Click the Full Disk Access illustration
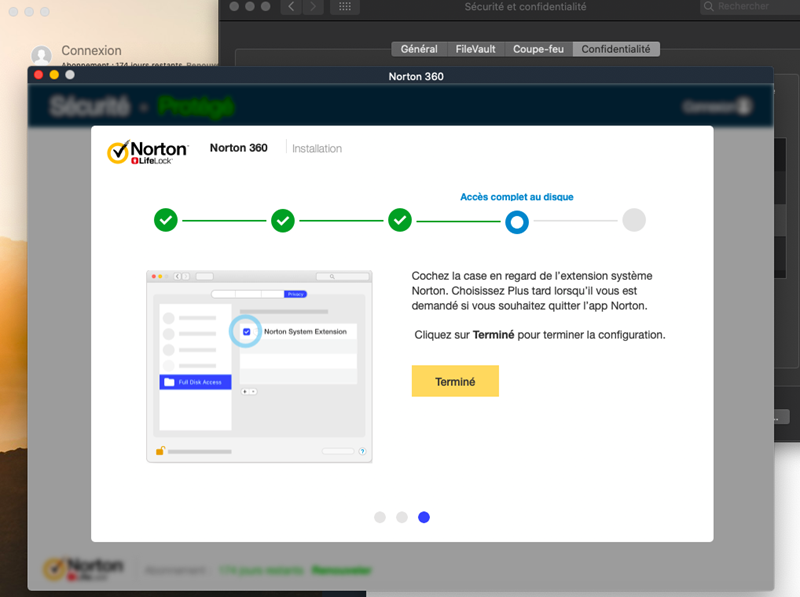Image resolution: width=800 pixels, height=597 pixels. [x=259, y=366]
